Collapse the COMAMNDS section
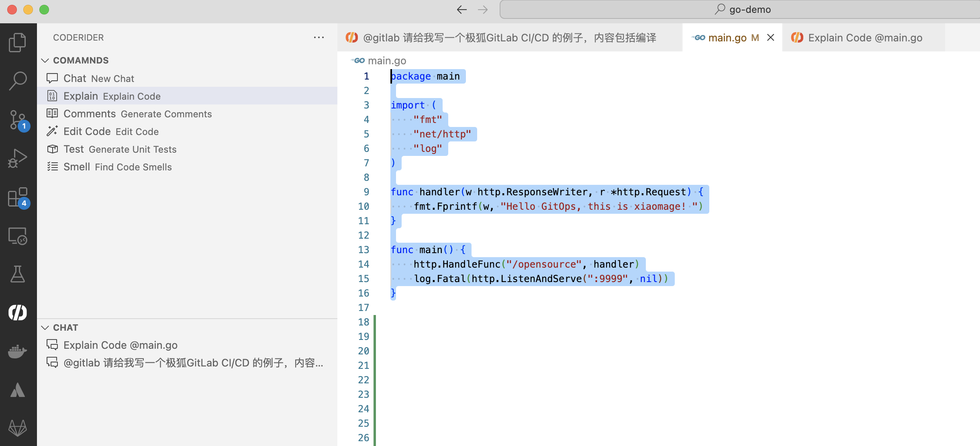 [45, 60]
